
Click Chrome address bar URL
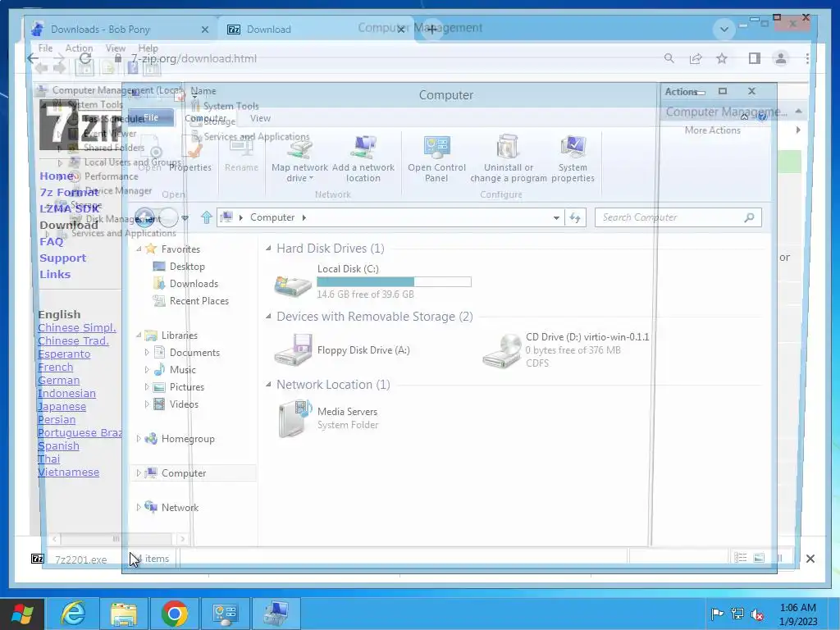click(194, 58)
